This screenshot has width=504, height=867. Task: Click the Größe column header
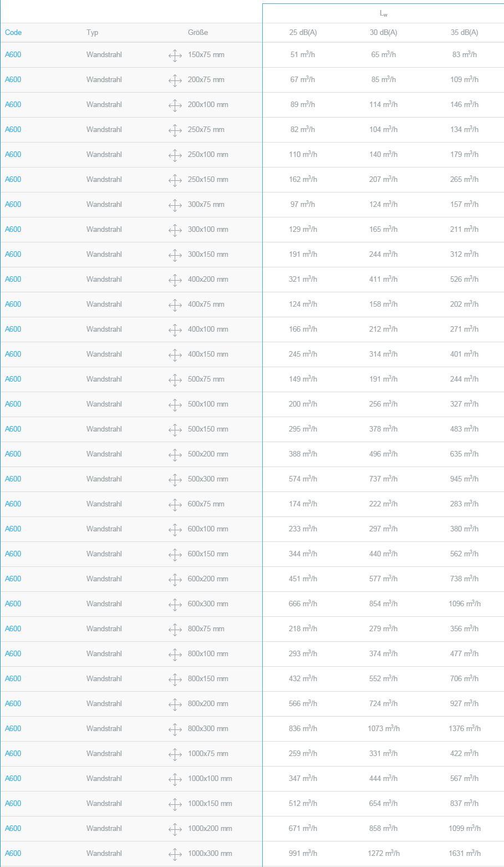click(198, 32)
